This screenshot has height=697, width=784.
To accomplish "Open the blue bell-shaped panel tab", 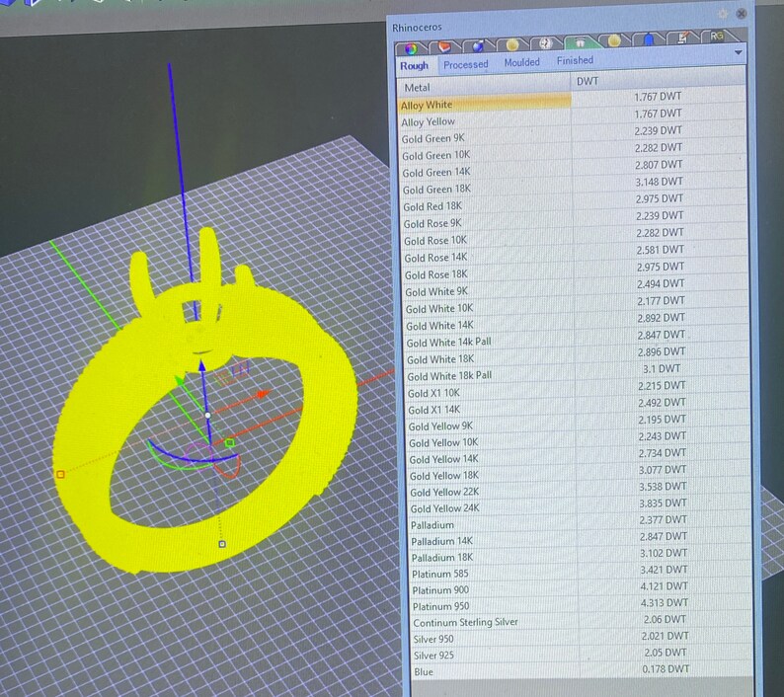I will [649, 39].
